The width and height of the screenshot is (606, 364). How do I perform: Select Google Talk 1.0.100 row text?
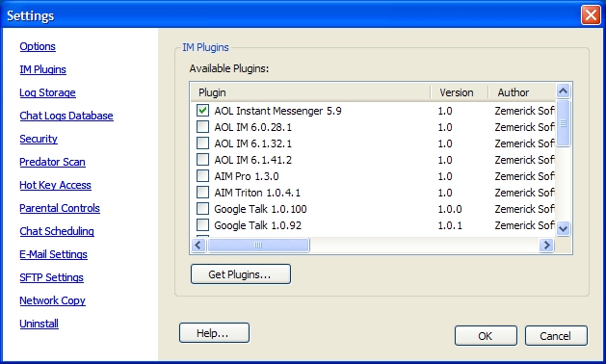[x=260, y=209]
